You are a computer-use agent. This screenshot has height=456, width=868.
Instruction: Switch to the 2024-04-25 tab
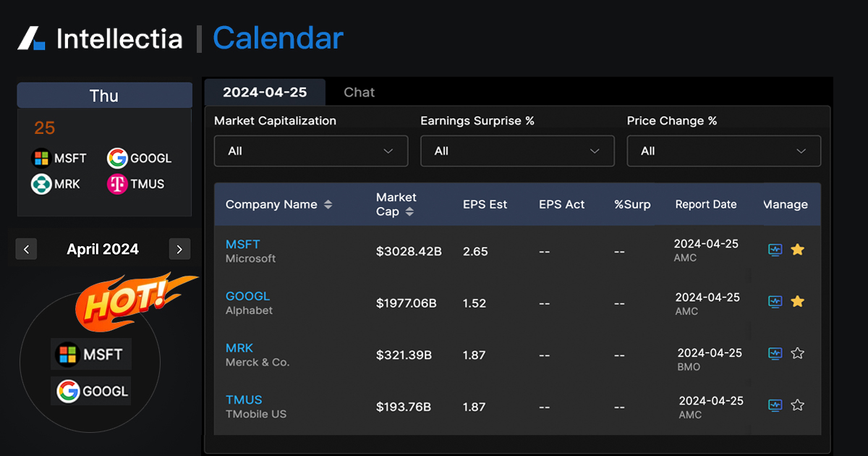[x=265, y=92]
